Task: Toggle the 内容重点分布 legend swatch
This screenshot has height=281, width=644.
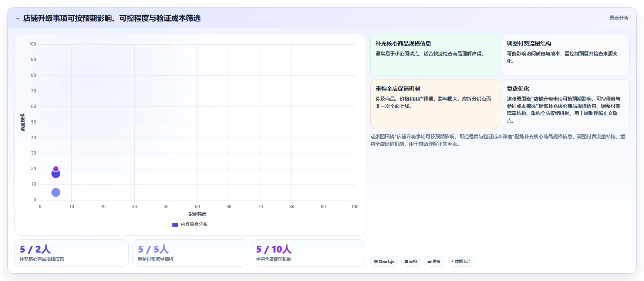Action: (175, 224)
